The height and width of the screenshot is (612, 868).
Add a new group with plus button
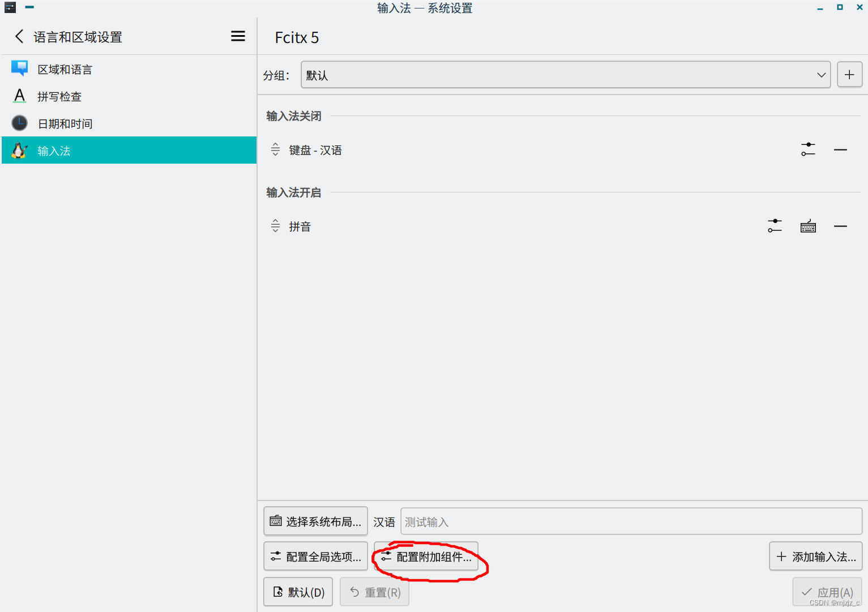[x=849, y=75]
